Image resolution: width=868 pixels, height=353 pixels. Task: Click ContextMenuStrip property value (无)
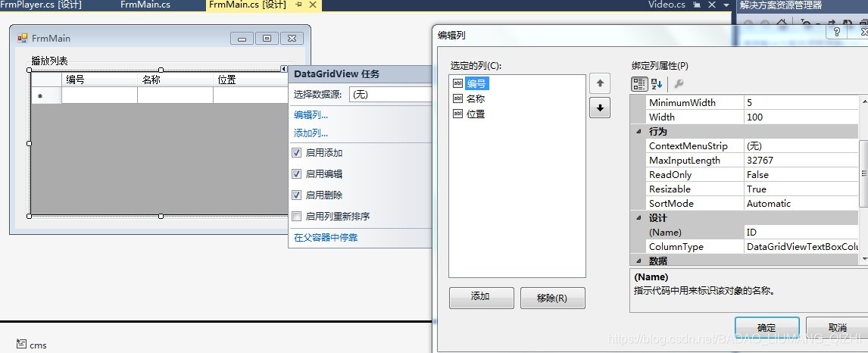(801, 146)
